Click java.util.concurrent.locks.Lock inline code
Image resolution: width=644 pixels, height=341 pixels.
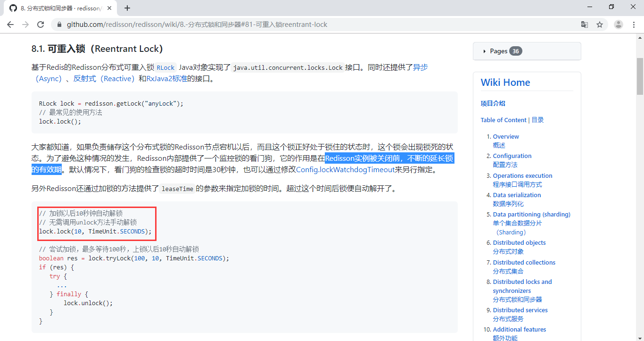288,67
